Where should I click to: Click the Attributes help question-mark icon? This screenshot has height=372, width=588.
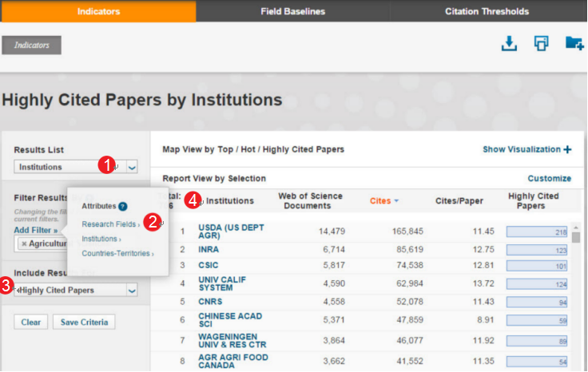pos(122,207)
